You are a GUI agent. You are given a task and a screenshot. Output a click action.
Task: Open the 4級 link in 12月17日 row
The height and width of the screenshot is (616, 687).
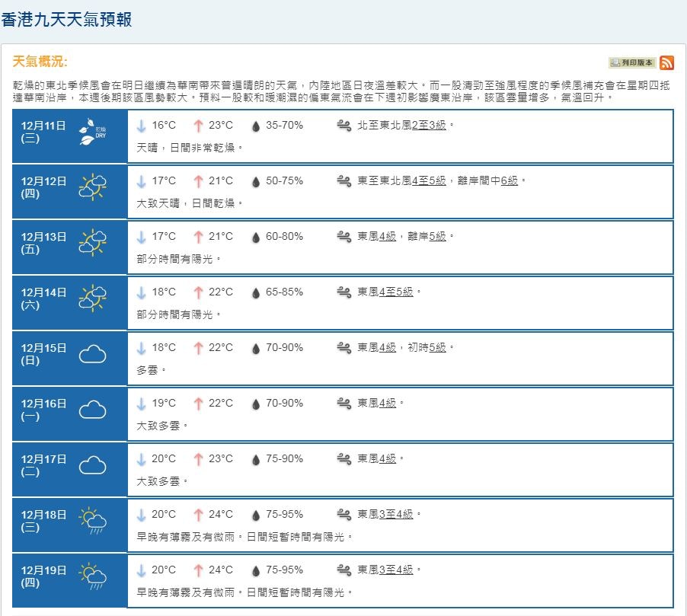[x=388, y=458]
